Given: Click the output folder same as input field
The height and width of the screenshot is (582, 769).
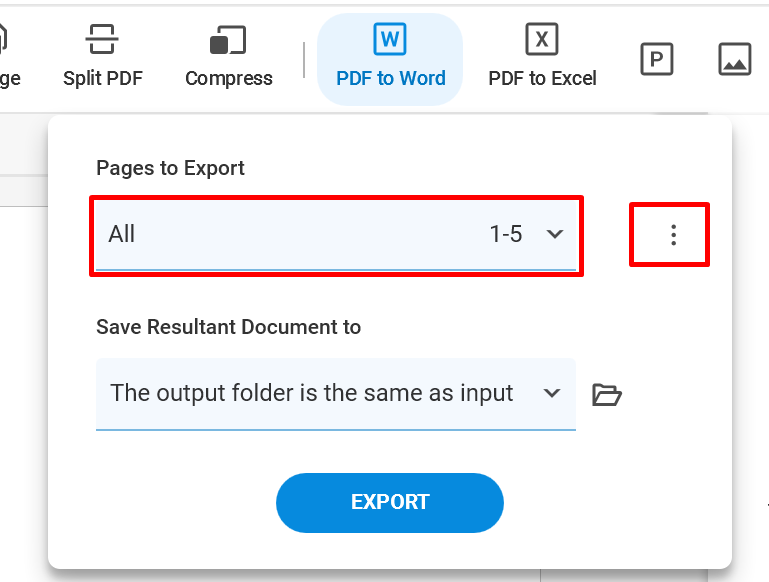Looking at the screenshot, I should pyautogui.click(x=336, y=394).
